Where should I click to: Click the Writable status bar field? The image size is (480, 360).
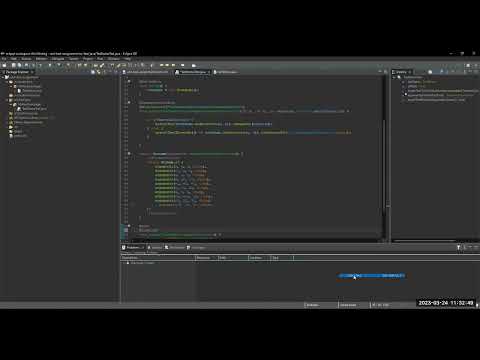pyautogui.click(x=321, y=305)
